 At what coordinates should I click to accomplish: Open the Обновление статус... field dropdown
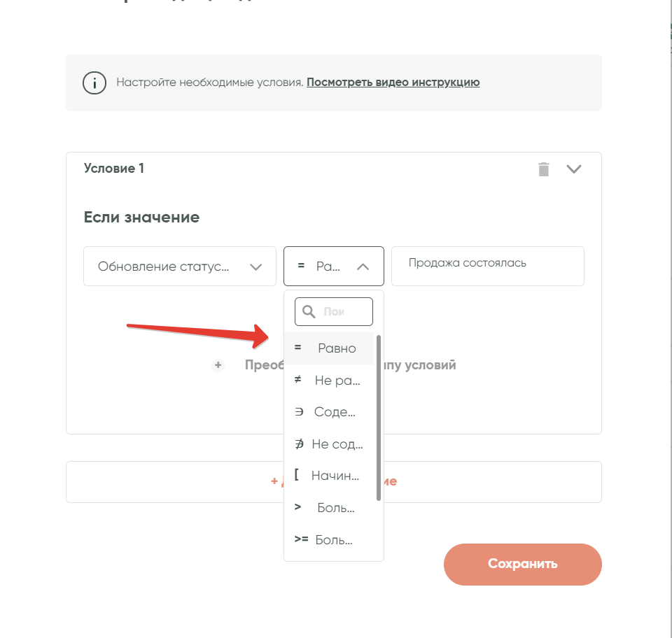pyautogui.click(x=179, y=267)
